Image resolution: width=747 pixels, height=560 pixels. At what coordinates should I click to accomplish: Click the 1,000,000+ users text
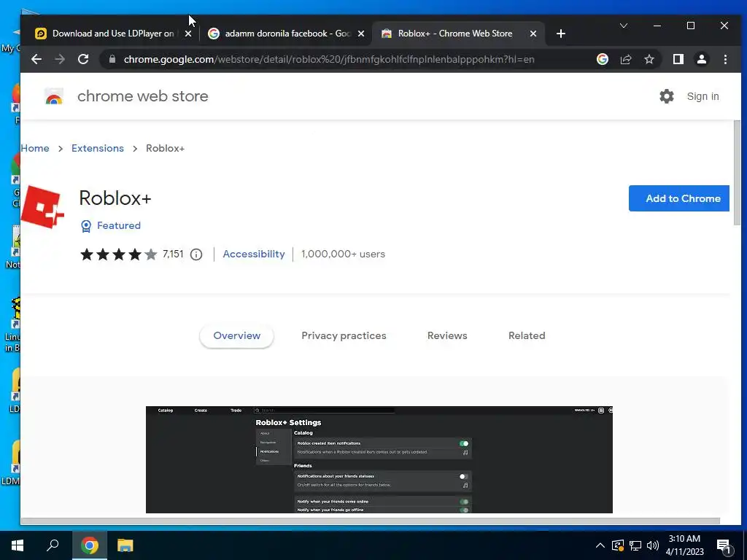pos(343,254)
